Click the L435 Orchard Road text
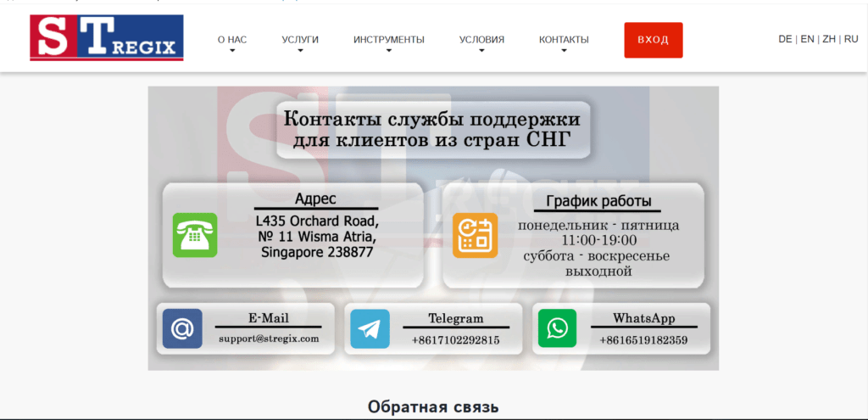This screenshot has height=420, width=868. [x=317, y=221]
